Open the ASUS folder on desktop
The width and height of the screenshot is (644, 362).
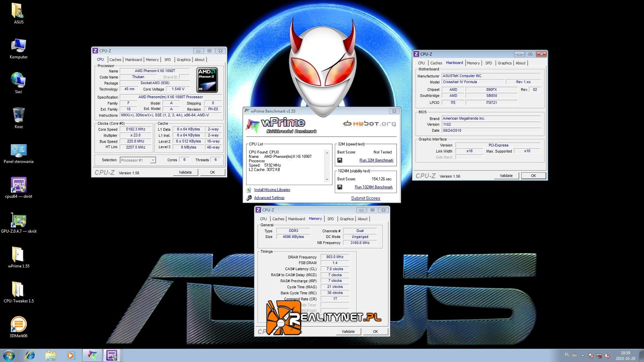click(x=19, y=13)
